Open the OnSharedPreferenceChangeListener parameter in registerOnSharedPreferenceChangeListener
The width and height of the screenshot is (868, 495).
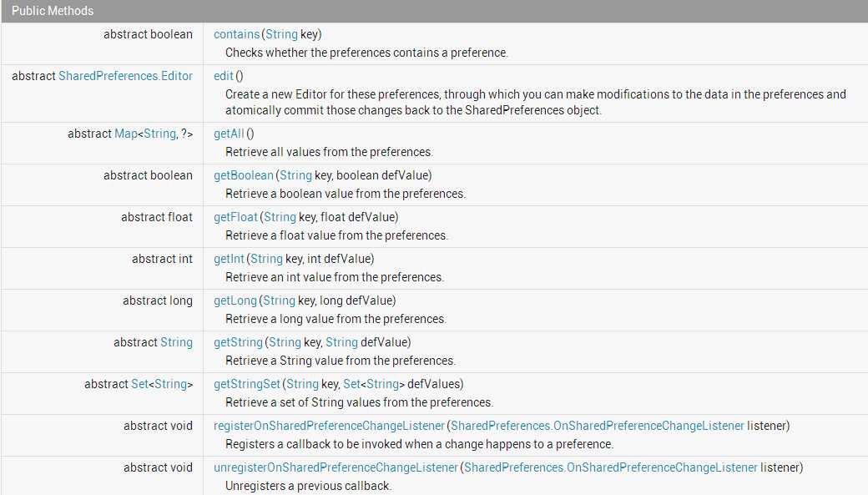point(598,426)
